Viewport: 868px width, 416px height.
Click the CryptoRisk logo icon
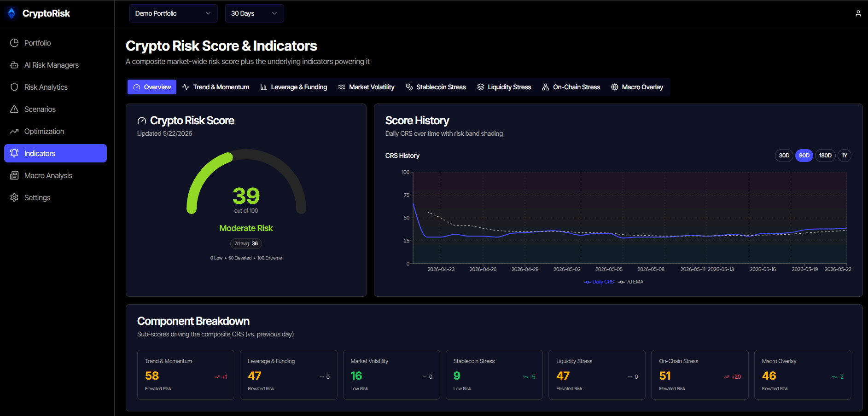tap(12, 13)
